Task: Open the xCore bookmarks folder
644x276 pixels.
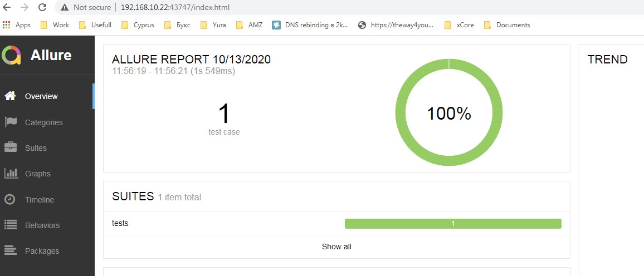Action: point(459,25)
